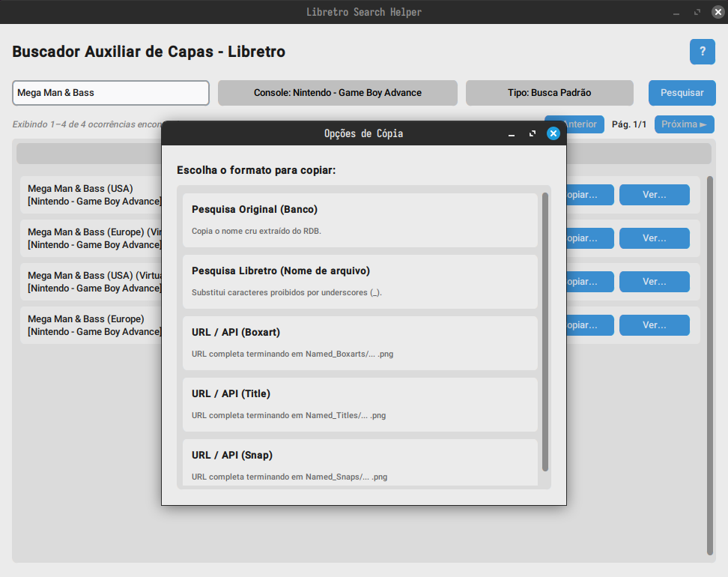Close the Libretro Search Helper window
The image size is (728, 577).
pyautogui.click(x=718, y=12)
